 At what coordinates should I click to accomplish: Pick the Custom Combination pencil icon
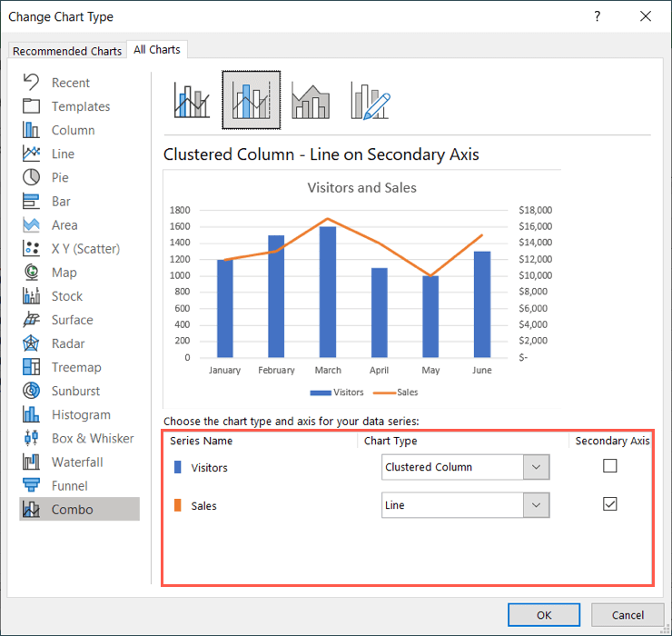tap(371, 101)
